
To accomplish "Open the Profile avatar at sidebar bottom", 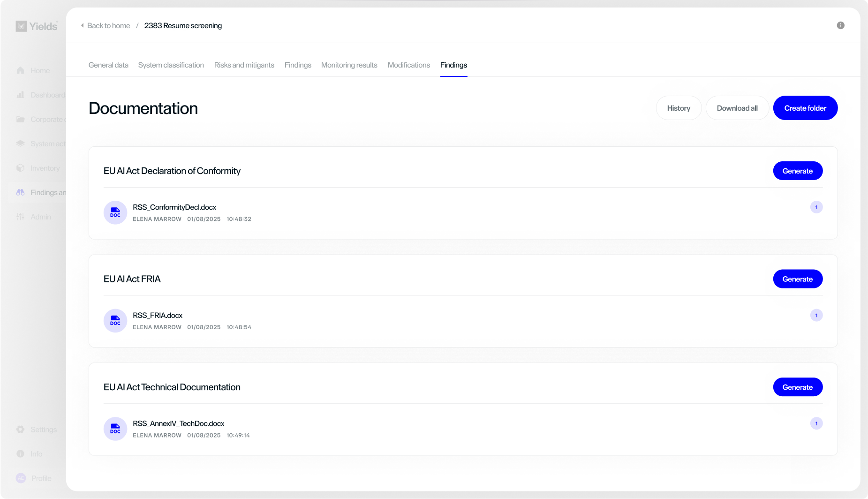I will coord(21,478).
